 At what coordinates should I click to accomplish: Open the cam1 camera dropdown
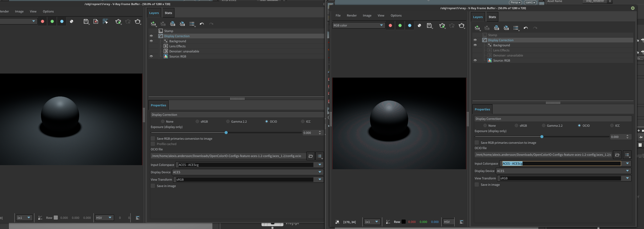531,2
